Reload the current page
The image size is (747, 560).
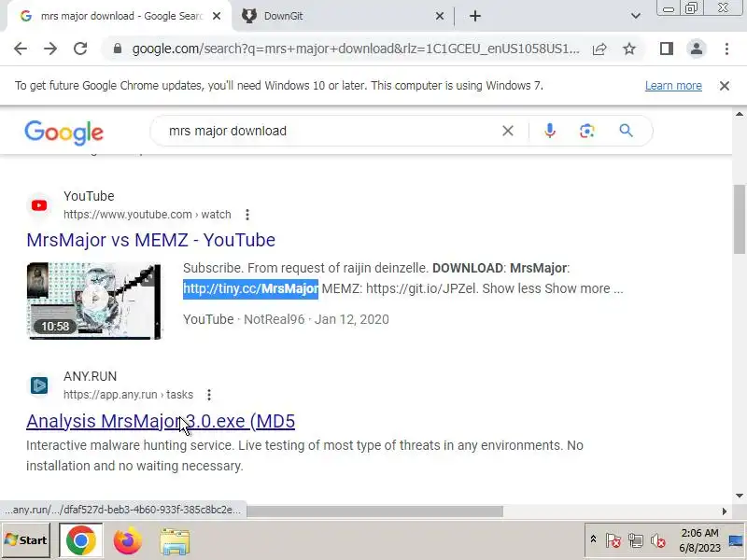pyautogui.click(x=80, y=49)
